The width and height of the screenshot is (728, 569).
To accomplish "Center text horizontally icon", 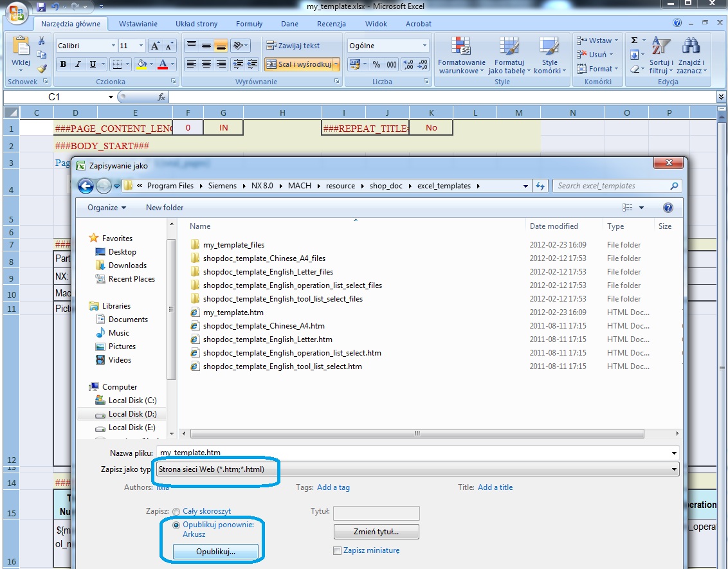I will [x=206, y=64].
